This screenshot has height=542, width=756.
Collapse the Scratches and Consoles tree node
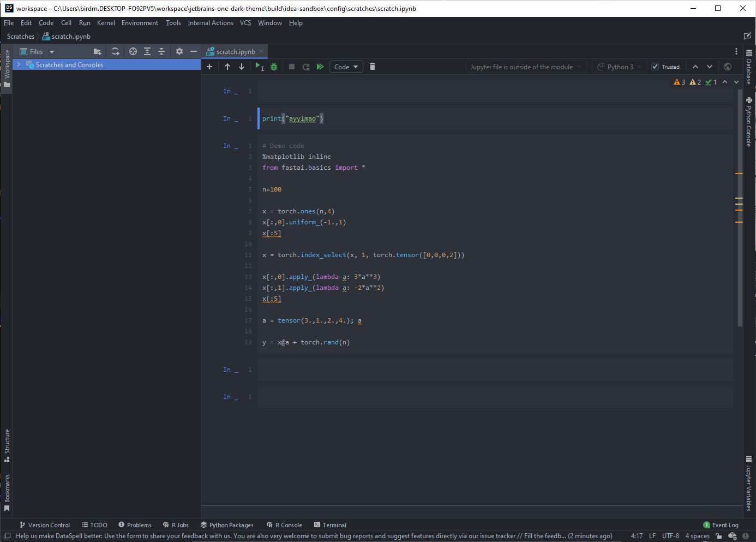[x=18, y=64]
